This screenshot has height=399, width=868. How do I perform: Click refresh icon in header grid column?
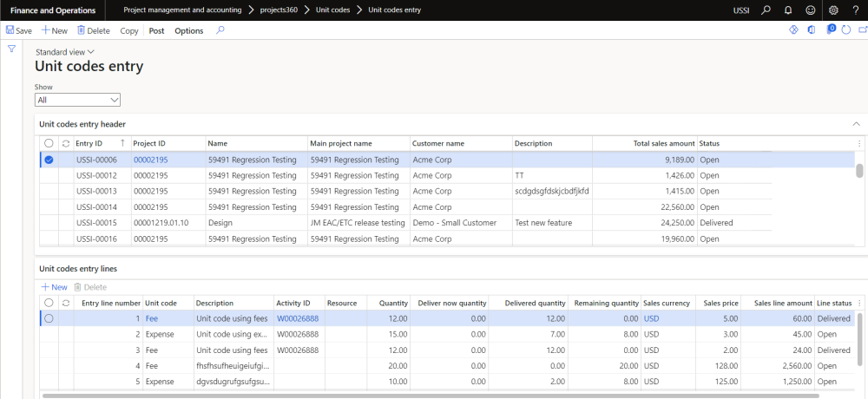[65, 143]
